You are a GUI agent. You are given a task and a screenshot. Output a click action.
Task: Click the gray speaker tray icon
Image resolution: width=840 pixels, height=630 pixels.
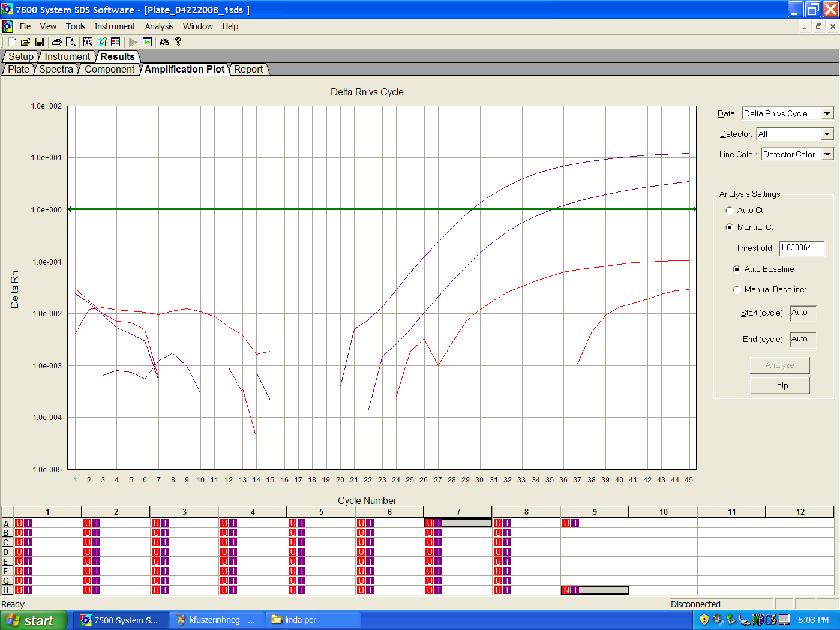(718, 620)
